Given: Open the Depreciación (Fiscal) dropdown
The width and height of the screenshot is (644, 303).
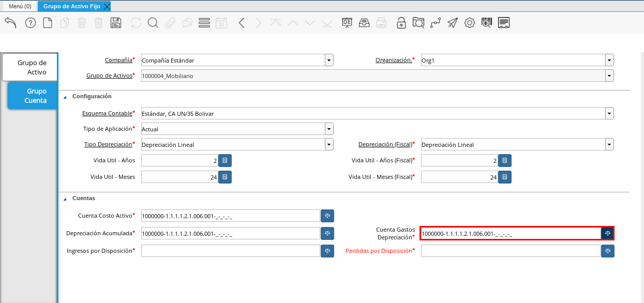Looking at the screenshot, I should (x=609, y=145).
